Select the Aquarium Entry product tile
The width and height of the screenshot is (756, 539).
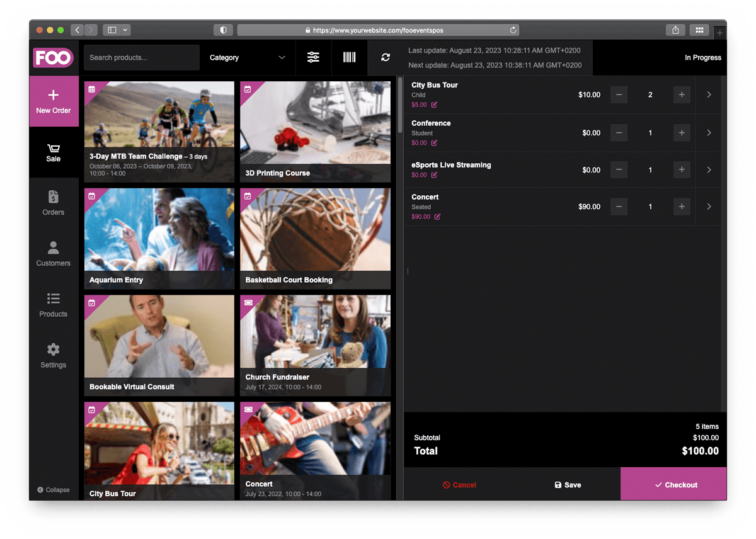point(159,239)
